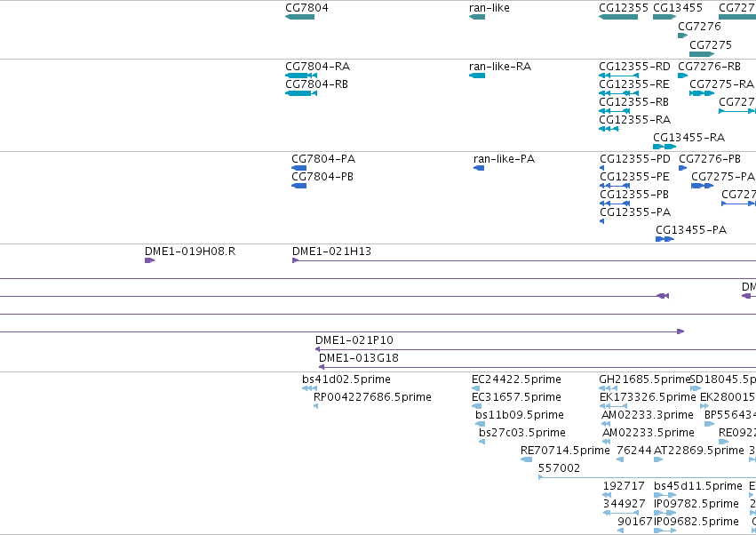The width and height of the screenshot is (756, 535).
Task: Open the IP09782.5prime EST label
Action: (696, 504)
